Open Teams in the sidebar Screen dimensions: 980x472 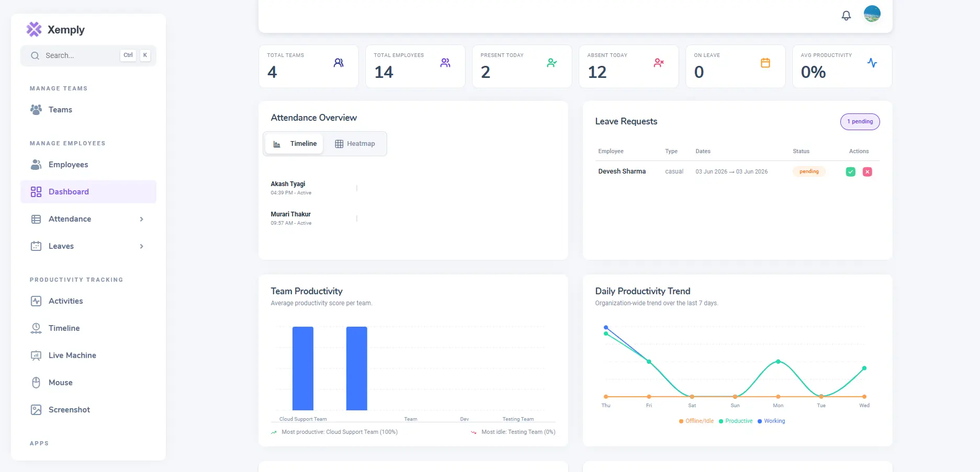[x=88, y=110]
